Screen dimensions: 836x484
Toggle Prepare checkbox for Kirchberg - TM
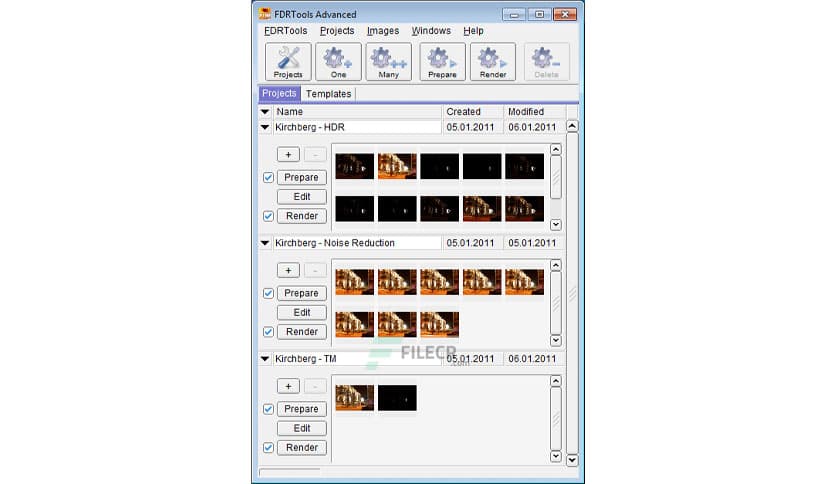coord(268,409)
